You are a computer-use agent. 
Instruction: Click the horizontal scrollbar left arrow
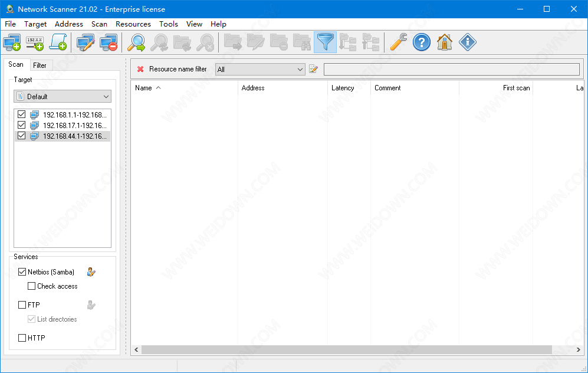(x=136, y=350)
